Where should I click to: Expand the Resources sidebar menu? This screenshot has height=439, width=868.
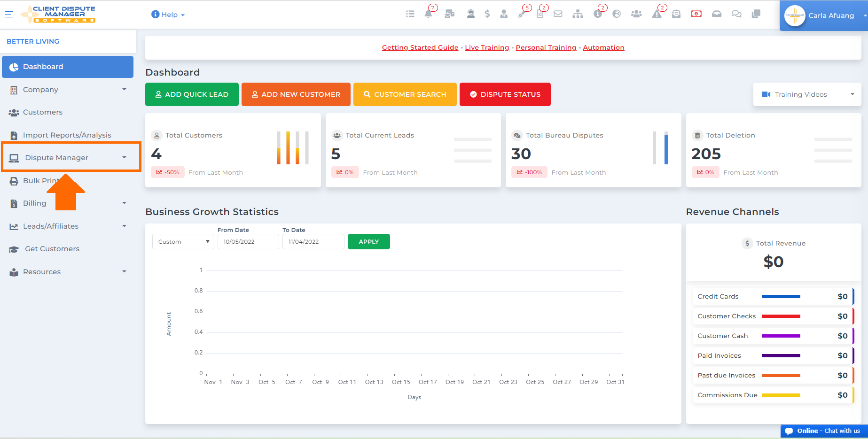[68, 272]
